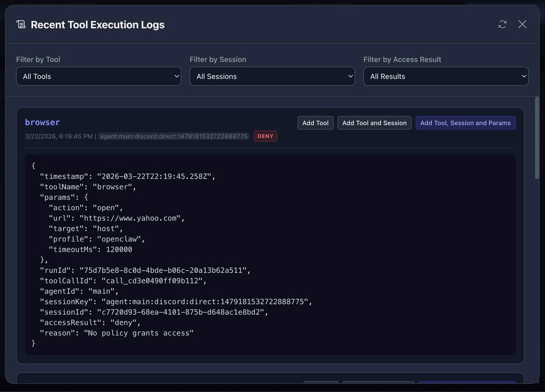
Task: Click the Add Tool button on browser entry
Action: tap(315, 123)
